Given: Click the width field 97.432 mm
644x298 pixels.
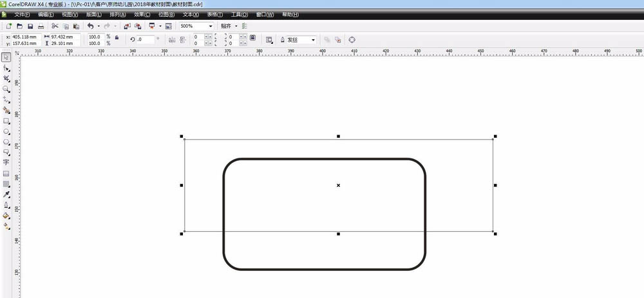Looking at the screenshot, I should 65,37.
